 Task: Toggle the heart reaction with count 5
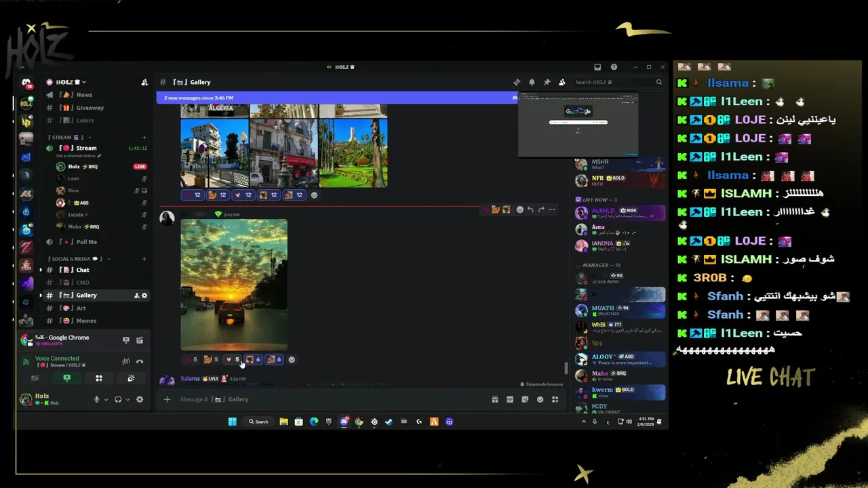click(x=233, y=359)
